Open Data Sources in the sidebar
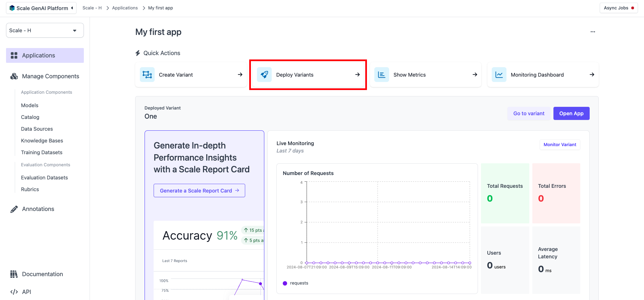This screenshot has width=644, height=300. pyautogui.click(x=37, y=129)
